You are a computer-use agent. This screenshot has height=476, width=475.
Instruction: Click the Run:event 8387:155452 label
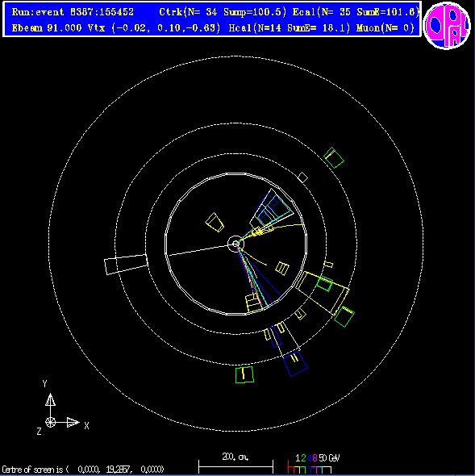pos(73,12)
